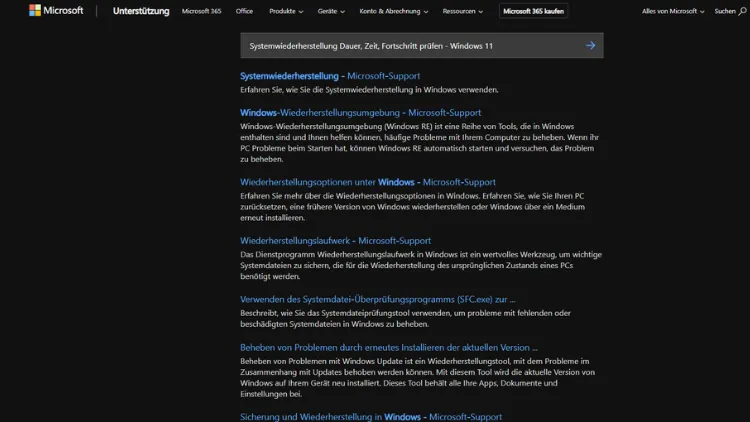Click description starting 'Beschreibt, wie Sie das Systemdateiprüfungstool'
750x422 pixels.
tap(406, 318)
